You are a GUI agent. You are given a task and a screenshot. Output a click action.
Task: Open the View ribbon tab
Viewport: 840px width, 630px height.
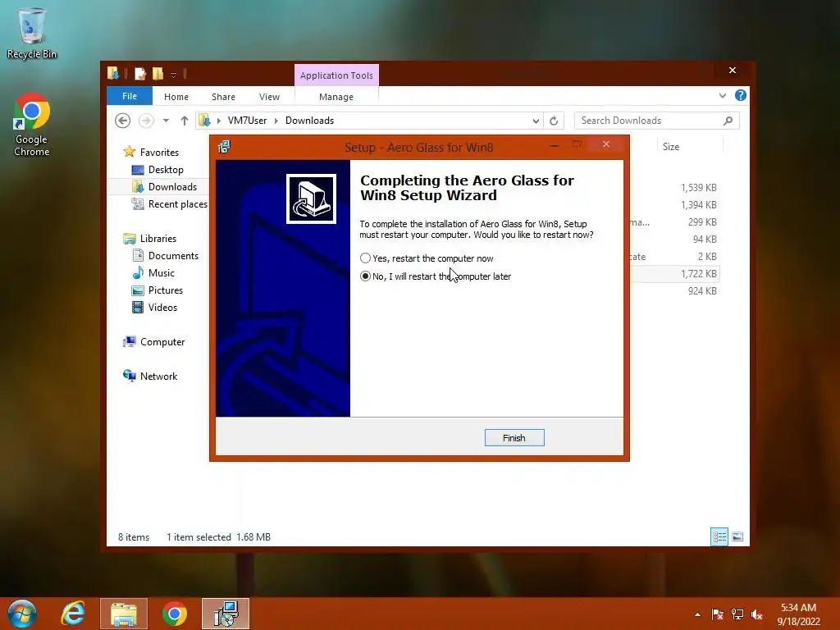click(269, 97)
